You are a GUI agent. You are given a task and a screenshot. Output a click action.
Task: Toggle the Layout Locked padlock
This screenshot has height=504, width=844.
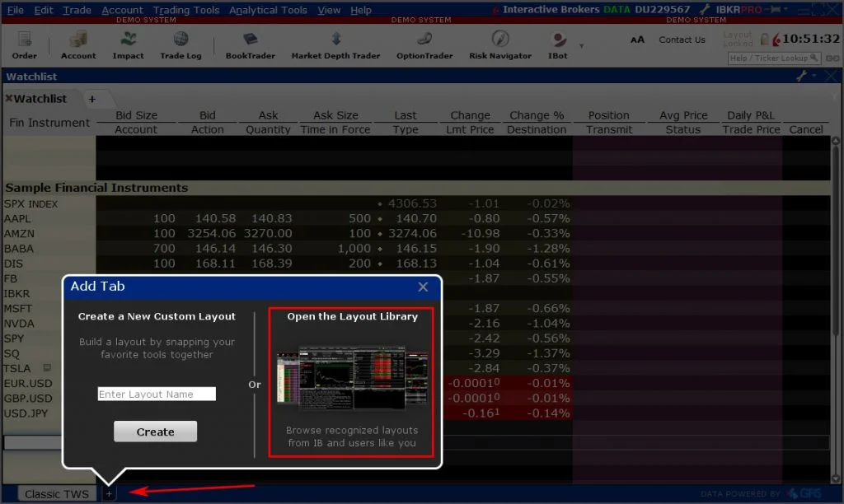pyautogui.click(x=764, y=39)
